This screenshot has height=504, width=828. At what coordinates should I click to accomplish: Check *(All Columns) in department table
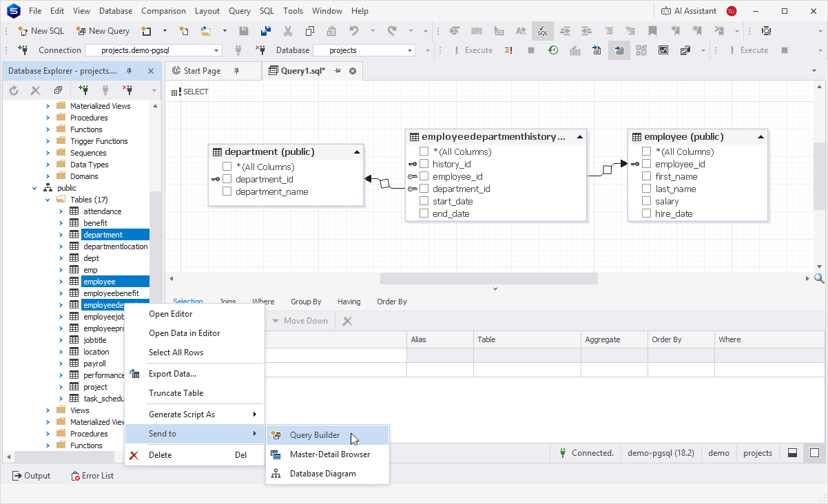227,167
